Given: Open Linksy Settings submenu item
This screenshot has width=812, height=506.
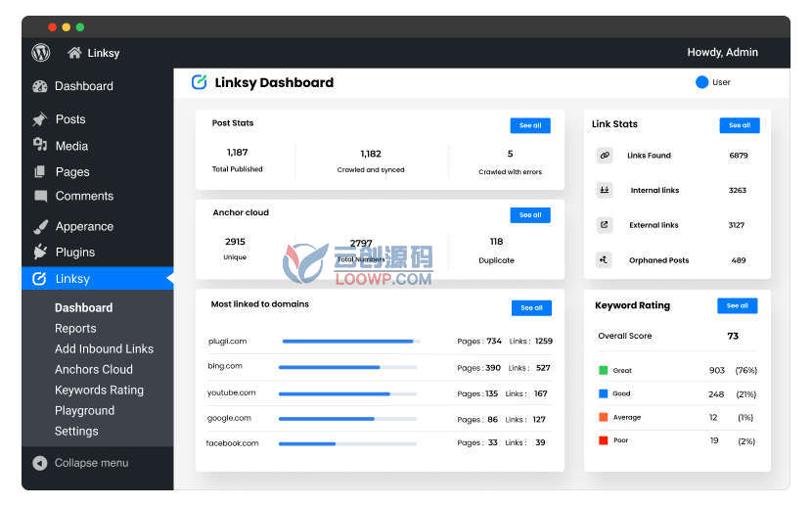Looking at the screenshot, I should 76,432.
